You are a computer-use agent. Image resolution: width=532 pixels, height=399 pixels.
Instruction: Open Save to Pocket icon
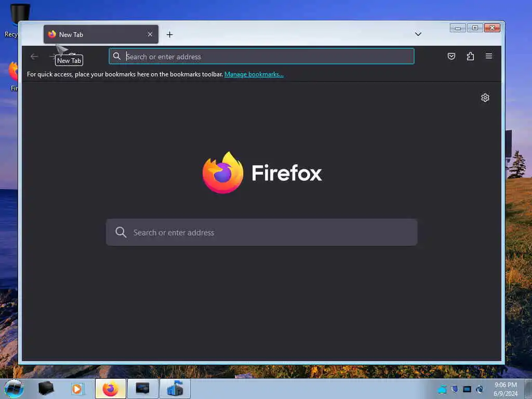(x=451, y=56)
